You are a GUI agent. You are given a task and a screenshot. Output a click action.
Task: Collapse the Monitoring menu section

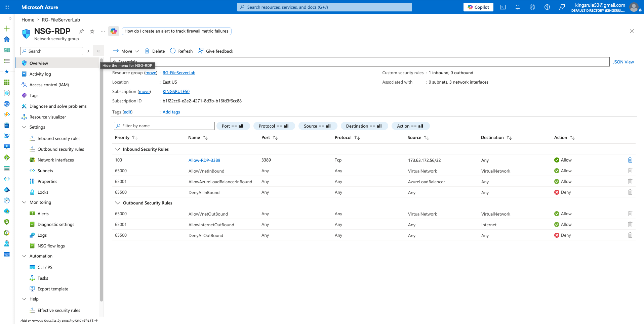[24, 202]
